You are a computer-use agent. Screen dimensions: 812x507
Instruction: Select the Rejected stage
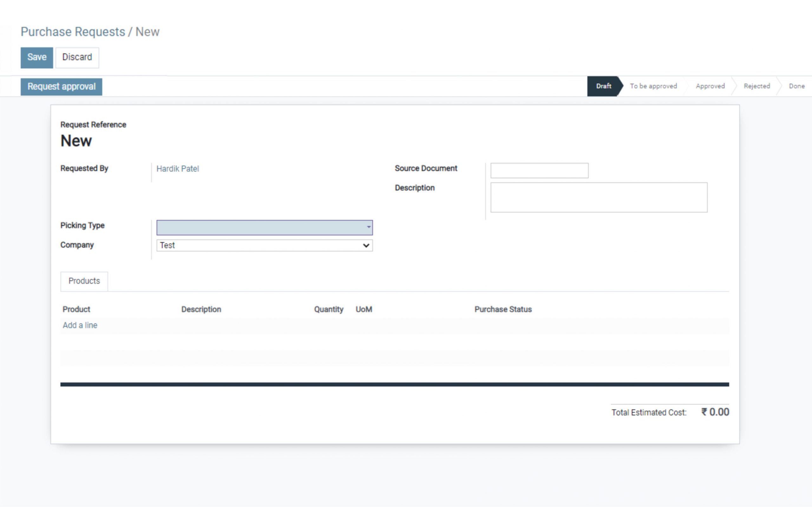pyautogui.click(x=757, y=86)
